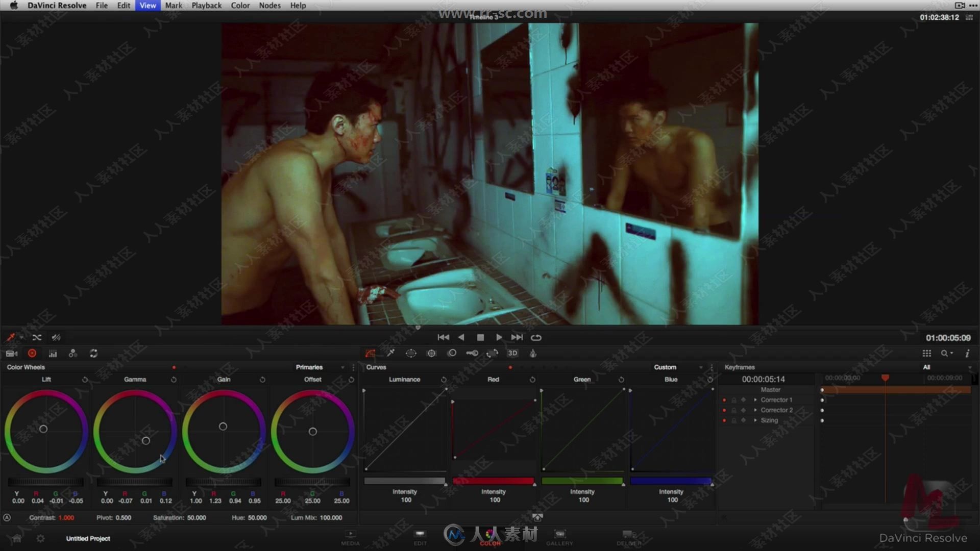This screenshot has height=551, width=980.
Task: Toggle auto-keyframe dot for Sizing
Action: pos(724,420)
